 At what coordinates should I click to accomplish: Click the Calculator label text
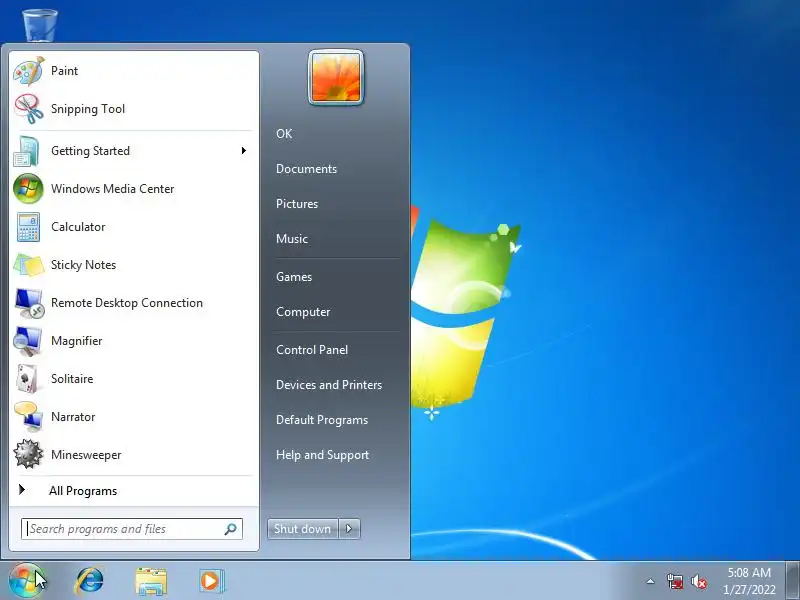point(78,227)
